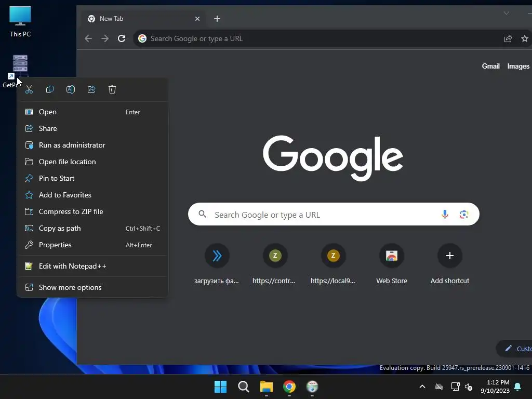
Task: Open the clock showing 1:12 PM
Action: (x=495, y=387)
